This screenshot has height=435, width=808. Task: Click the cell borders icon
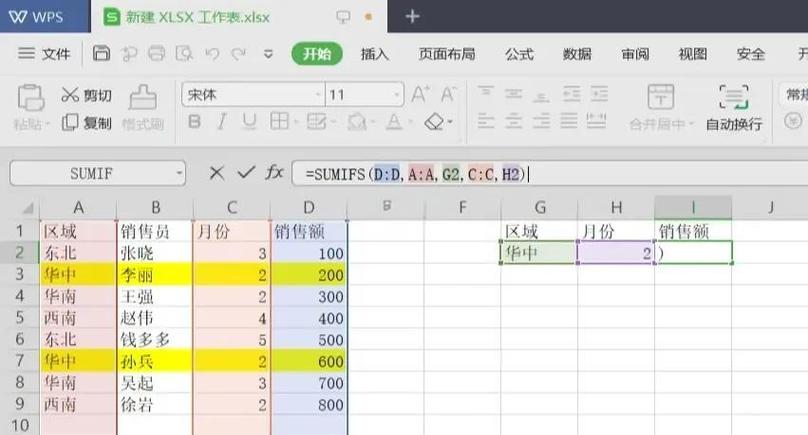click(279, 122)
